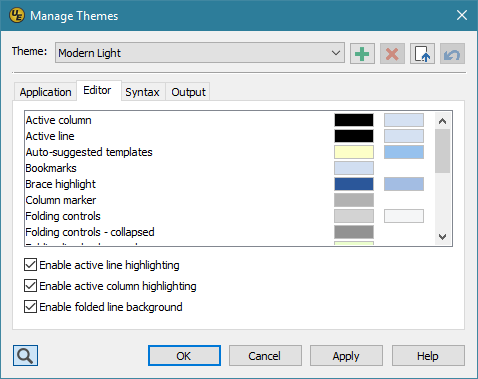This screenshot has width=478, height=379.
Task: Change the Bookmarks color swatch
Action: [354, 168]
